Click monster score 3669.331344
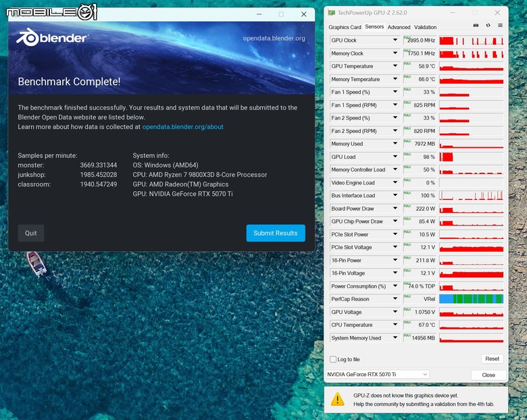Screen dimensions: 527x420 click(x=99, y=165)
